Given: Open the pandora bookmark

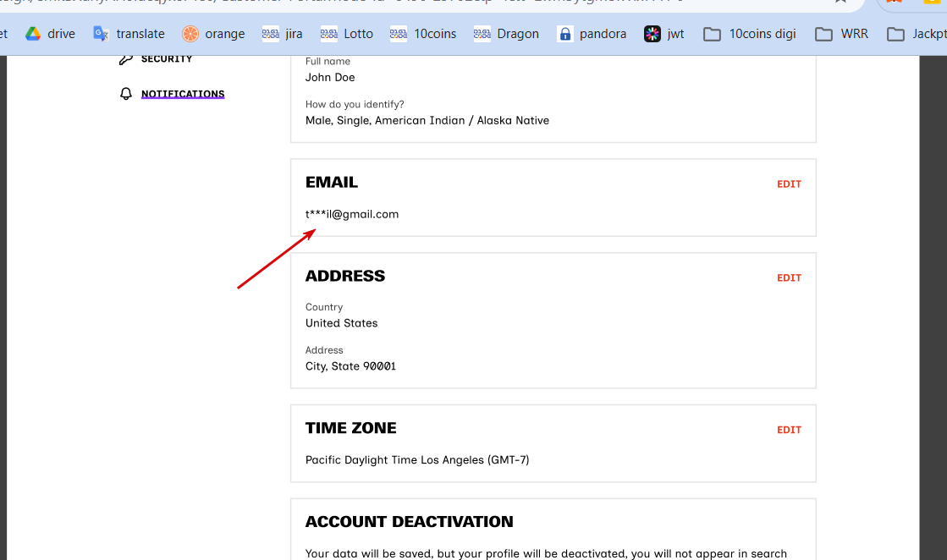Looking at the screenshot, I should [592, 34].
